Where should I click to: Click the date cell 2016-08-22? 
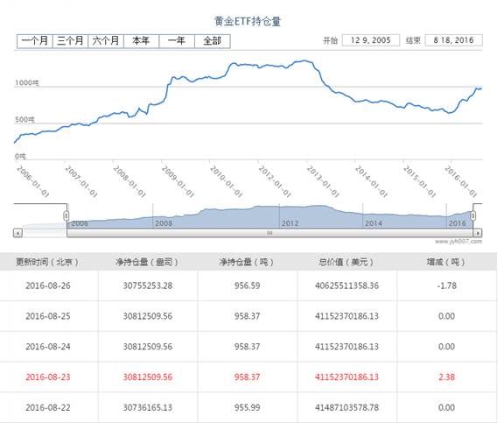click(48, 407)
